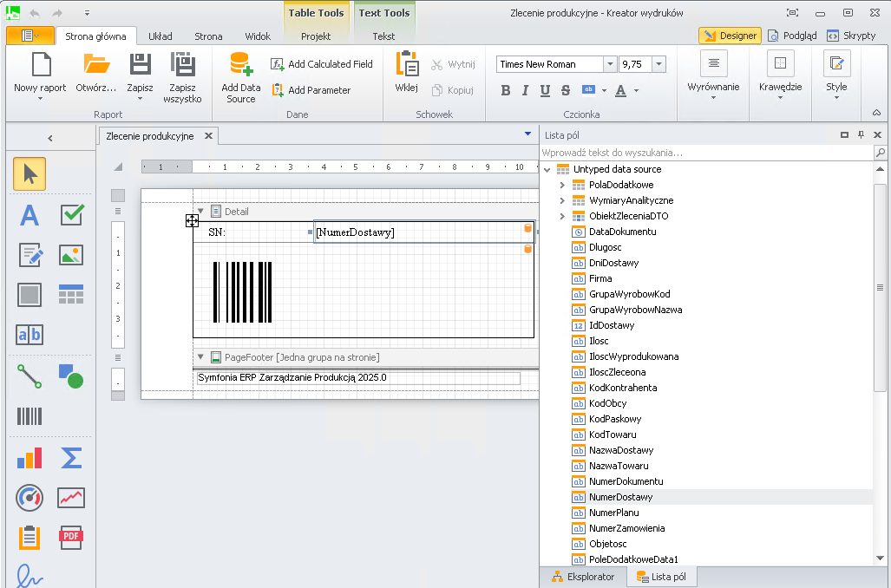Select the Character Comb tool
891x588 pixels.
(29, 335)
